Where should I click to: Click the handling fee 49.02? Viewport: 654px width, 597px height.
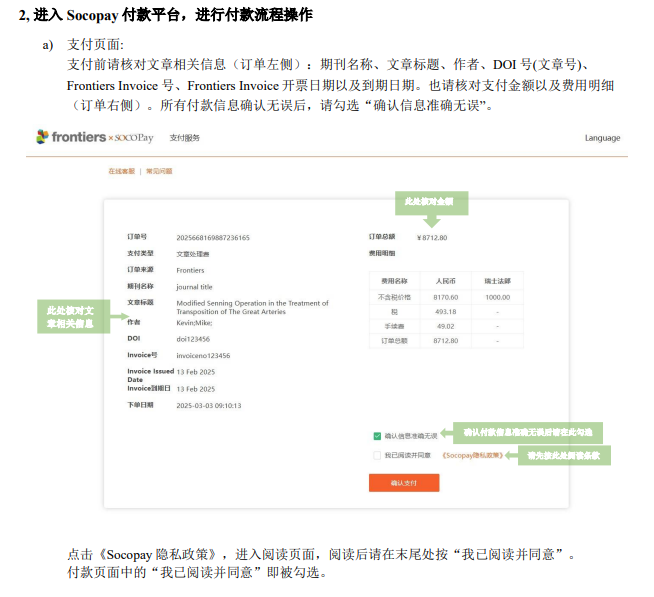point(445,326)
